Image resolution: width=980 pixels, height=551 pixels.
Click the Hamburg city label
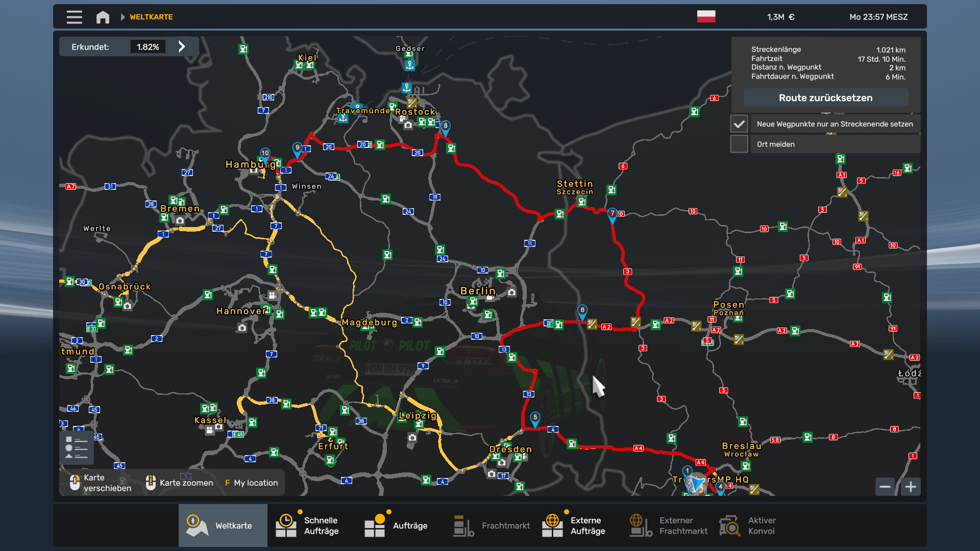pos(251,164)
